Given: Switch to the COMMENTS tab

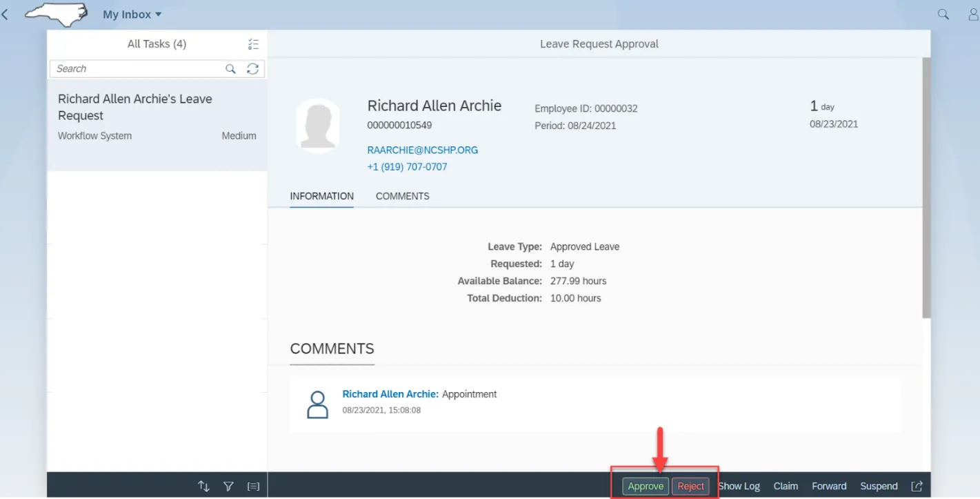Looking at the screenshot, I should point(403,196).
